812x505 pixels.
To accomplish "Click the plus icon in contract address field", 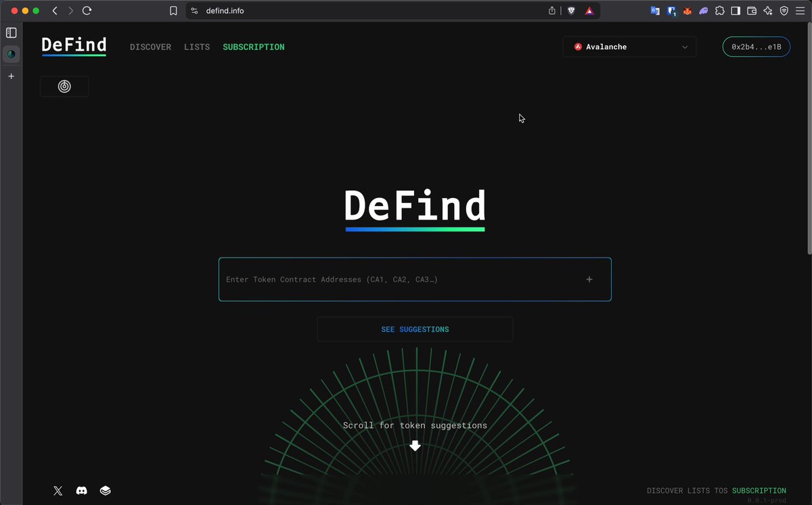I will coord(589,279).
